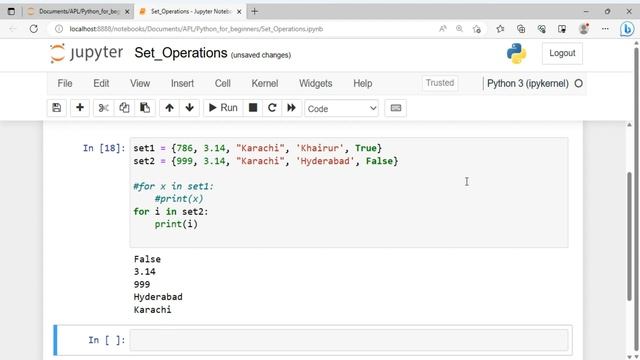The height and width of the screenshot is (360, 640).
Task: Click the Logout button
Action: [562, 53]
